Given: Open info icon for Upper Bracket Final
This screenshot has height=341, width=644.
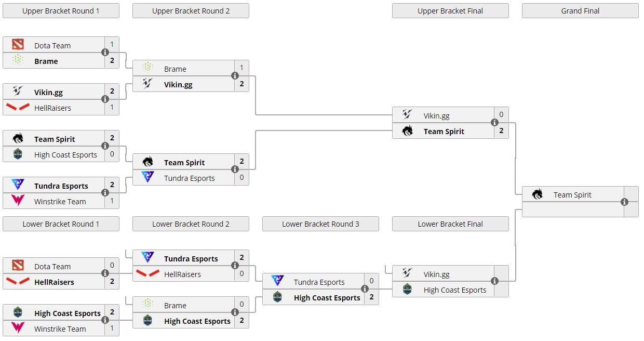Looking at the screenshot, I should click(x=494, y=123).
